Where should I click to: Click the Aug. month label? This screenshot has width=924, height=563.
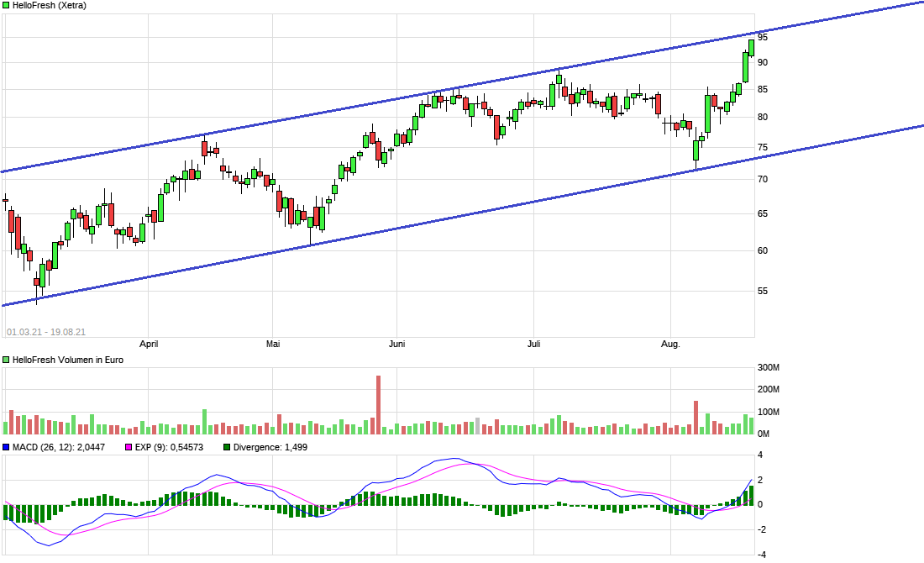670,344
